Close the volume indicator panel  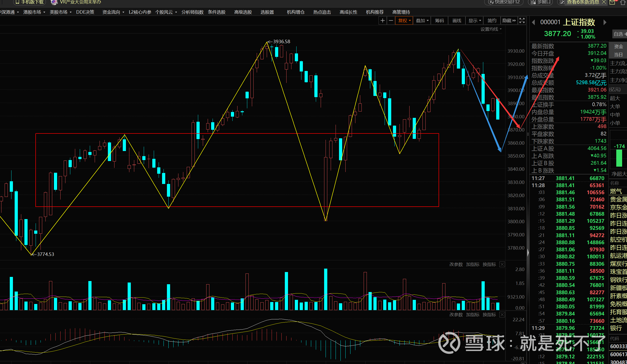[x=502, y=264]
